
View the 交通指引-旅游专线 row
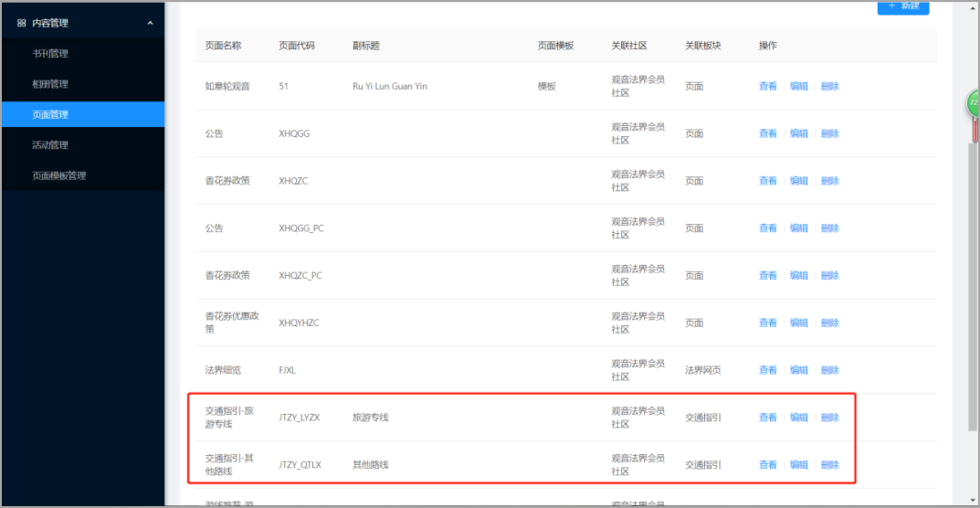767,418
